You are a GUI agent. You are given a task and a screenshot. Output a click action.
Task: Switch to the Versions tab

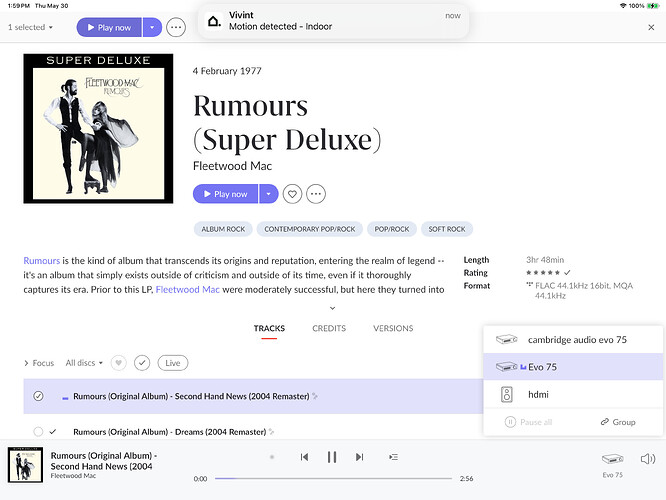coord(393,328)
